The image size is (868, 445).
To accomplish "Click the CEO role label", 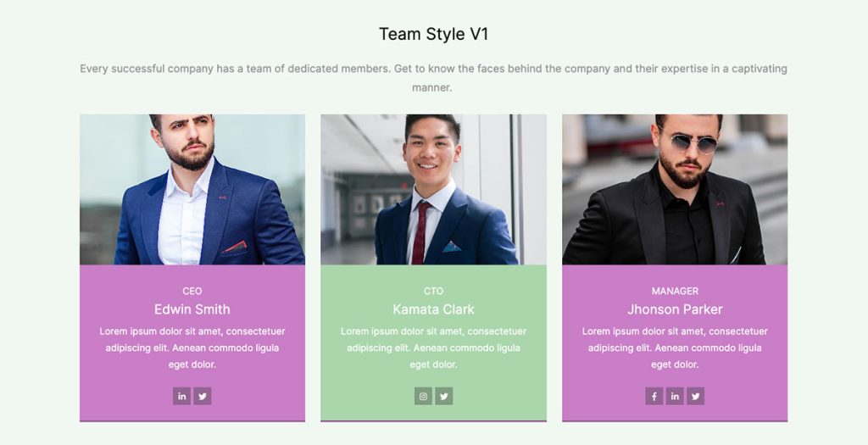I will click(192, 291).
